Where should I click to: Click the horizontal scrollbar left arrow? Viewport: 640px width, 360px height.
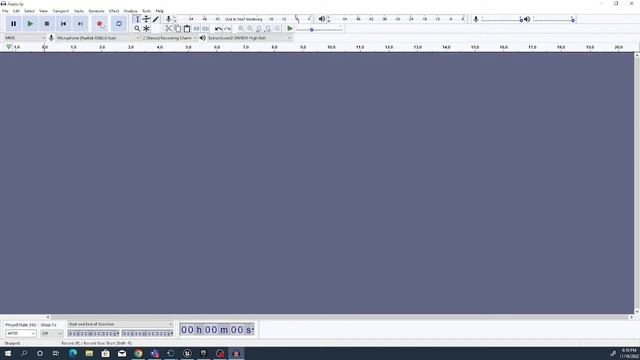tap(48, 317)
